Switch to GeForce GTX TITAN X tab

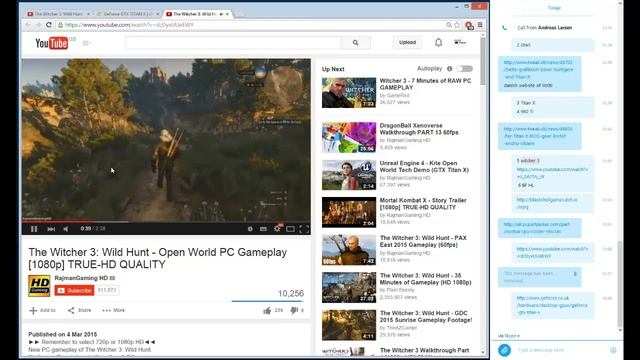(127, 14)
